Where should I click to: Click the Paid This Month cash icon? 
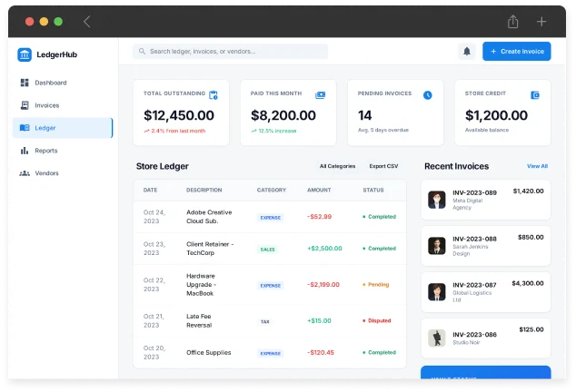321,95
